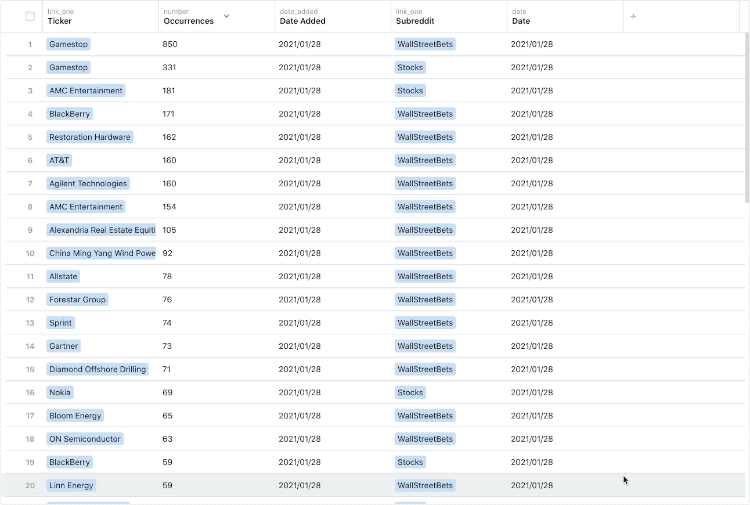Open Stocks subreddit tag in BlackBerry row 19
The image size is (750, 505).
pos(410,462)
